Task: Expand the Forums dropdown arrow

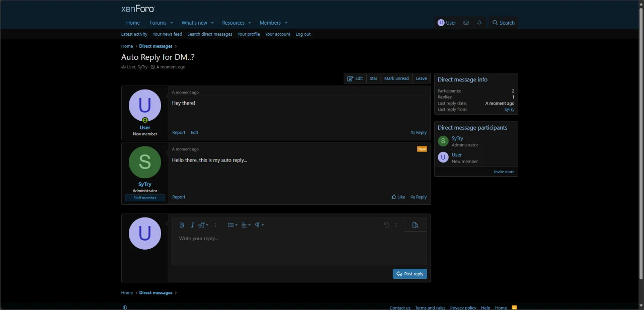Action: (x=172, y=23)
